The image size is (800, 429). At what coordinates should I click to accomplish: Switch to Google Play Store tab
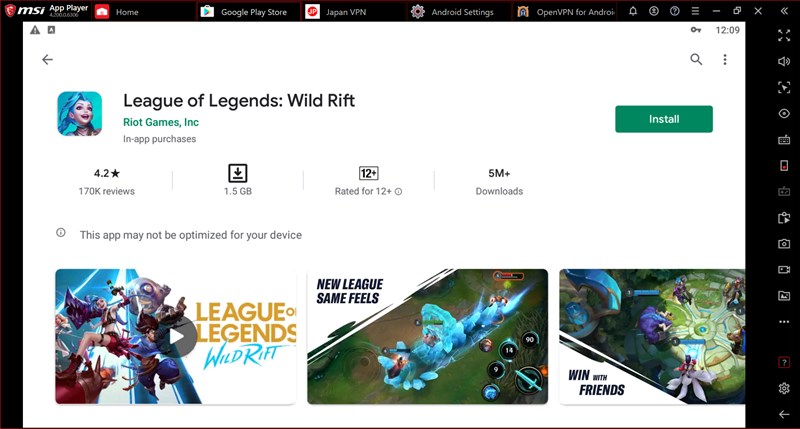pos(249,12)
